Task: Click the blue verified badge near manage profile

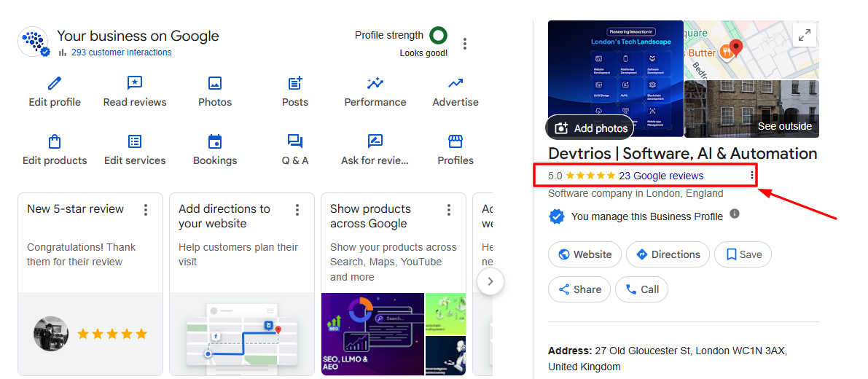Action: pyautogui.click(x=556, y=216)
